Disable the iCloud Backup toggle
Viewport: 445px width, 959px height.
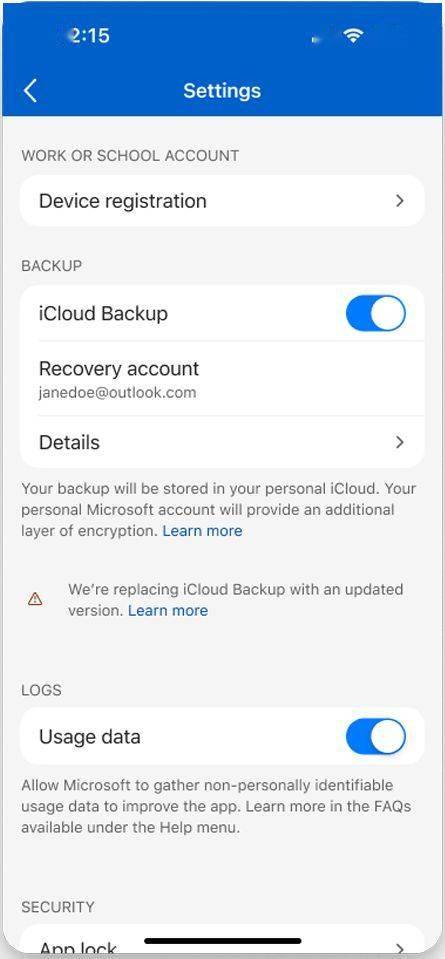[375, 313]
